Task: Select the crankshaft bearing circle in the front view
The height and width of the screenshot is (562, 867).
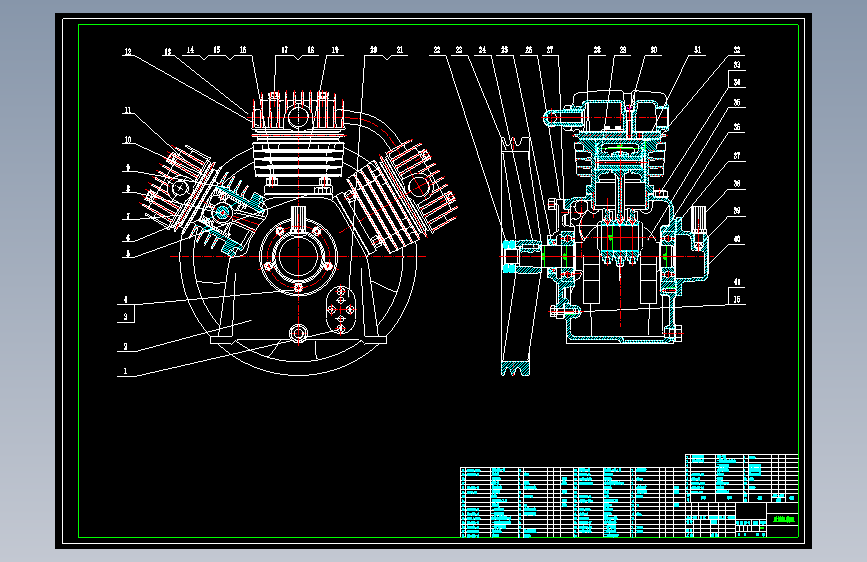Action: (x=299, y=257)
